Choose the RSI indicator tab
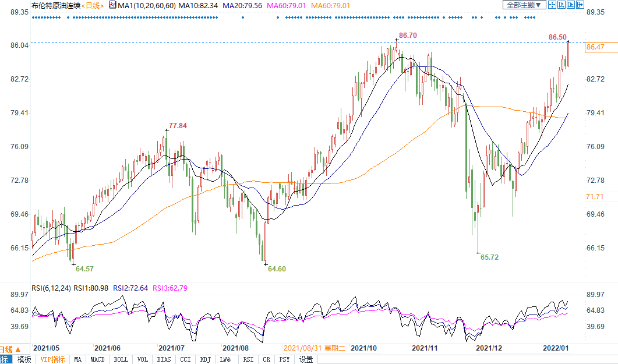 [x=248, y=359]
